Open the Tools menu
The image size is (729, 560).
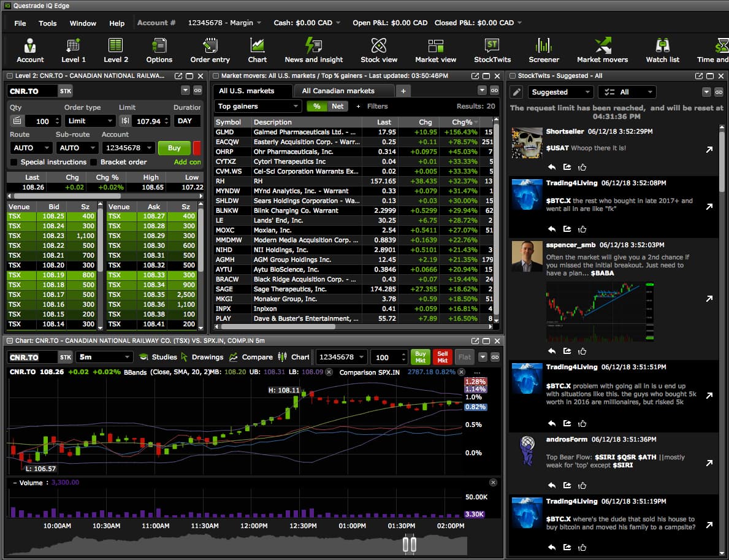pyautogui.click(x=47, y=23)
